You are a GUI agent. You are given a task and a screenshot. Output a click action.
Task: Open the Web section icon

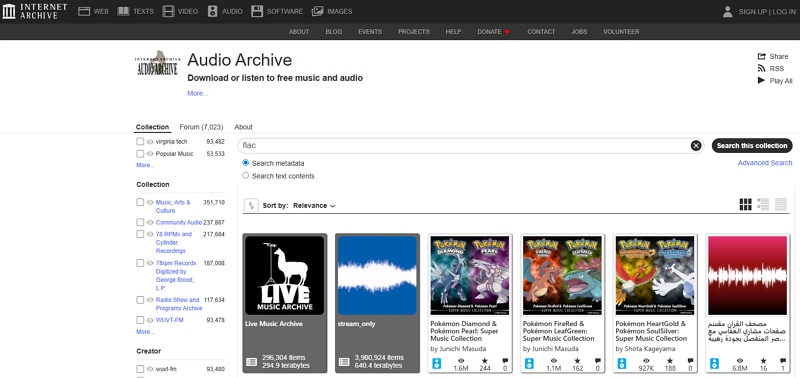(x=84, y=11)
